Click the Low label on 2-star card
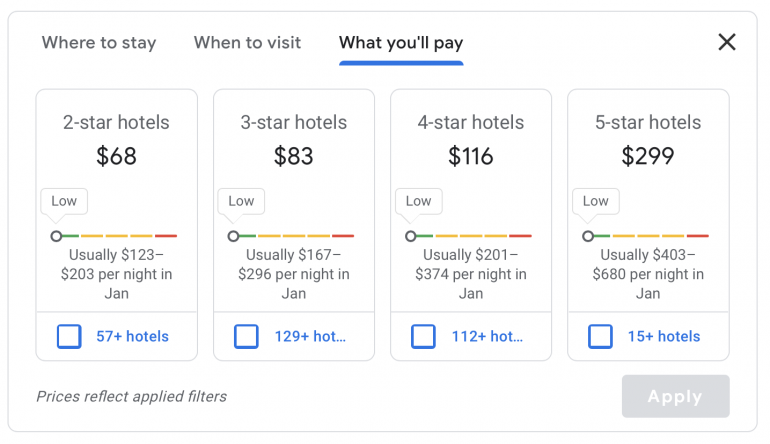The width and height of the screenshot is (770, 444). click(64, 201)
